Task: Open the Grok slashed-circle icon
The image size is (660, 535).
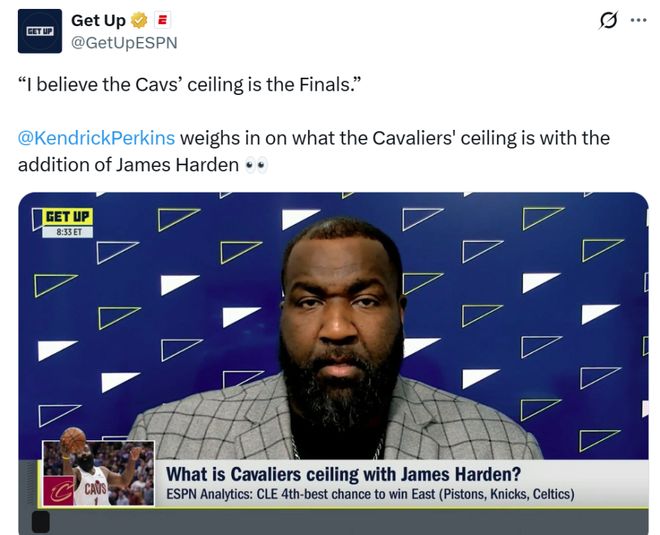Action: click(x=608, y=20)
